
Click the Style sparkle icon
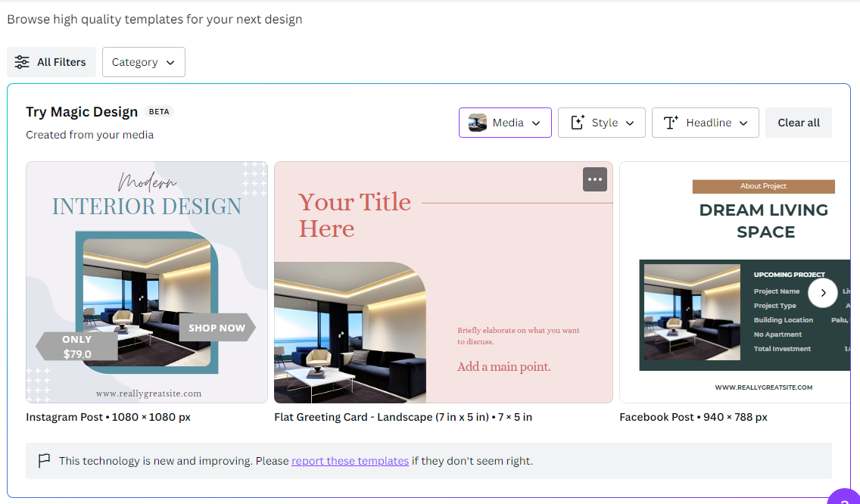(578, 123)
